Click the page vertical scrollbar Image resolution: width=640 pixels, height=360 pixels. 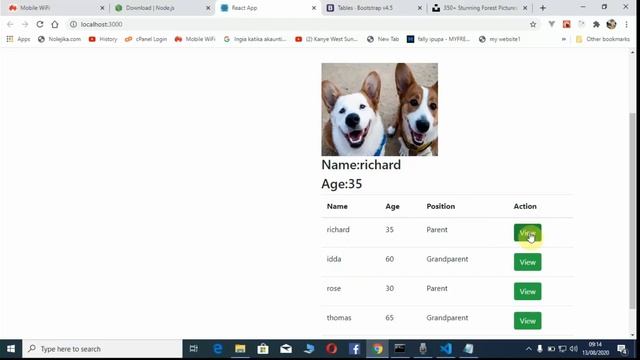coord(632,210)
